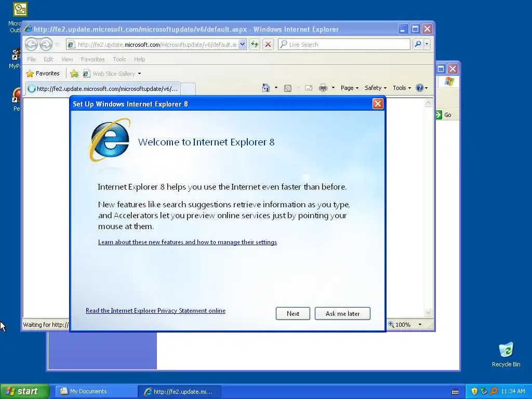Viewport: 532px width, 399px height.
Task: Open Learn about these new features link
Action: (187, 242)
